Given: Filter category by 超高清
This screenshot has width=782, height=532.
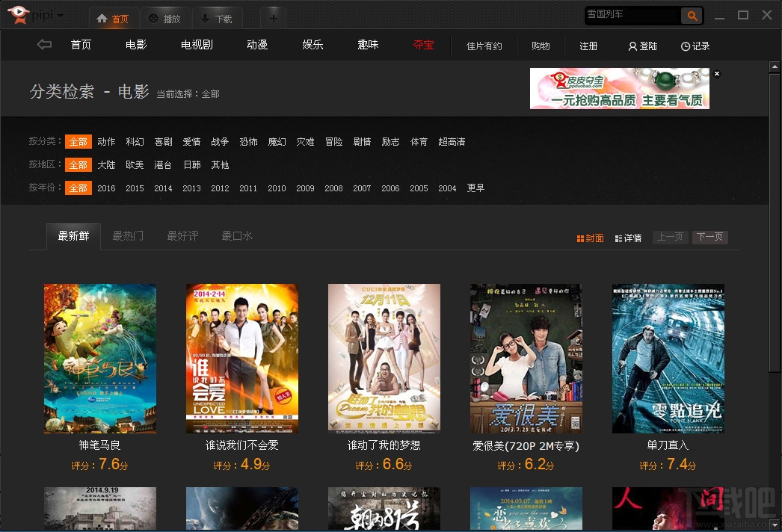Looking at the screenshot, I should [x=452, y=142].
